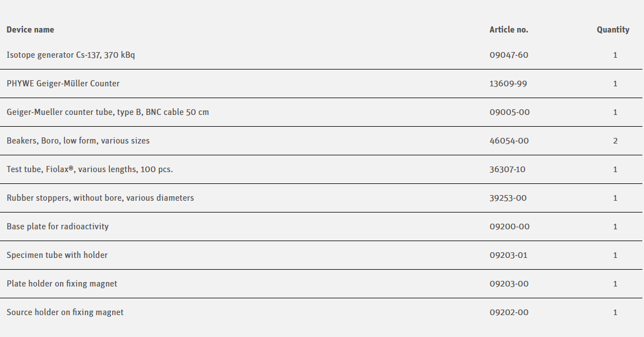The height and width of the screenshot is (337, 644).
Task: Click the Article no. column header
Action: pyautogui.click(x=509, y=30)
